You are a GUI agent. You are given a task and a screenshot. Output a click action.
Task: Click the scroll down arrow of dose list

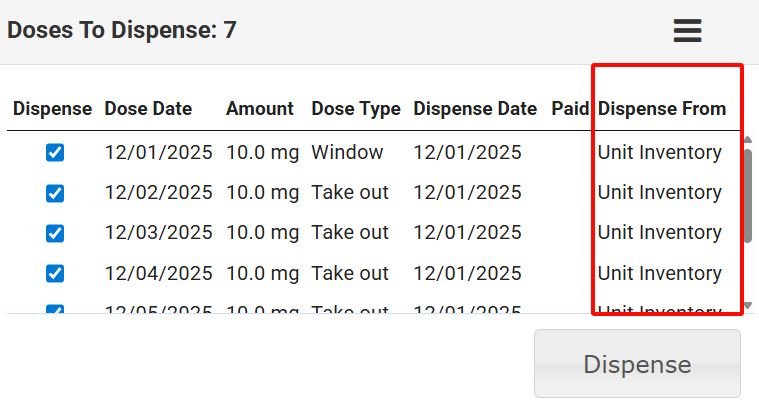point(747,305)
